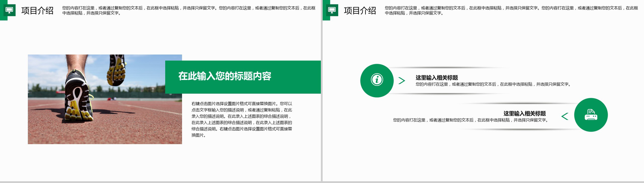
Task: Click the green right-pointing chevron arrow
Action: pos(402,81)
